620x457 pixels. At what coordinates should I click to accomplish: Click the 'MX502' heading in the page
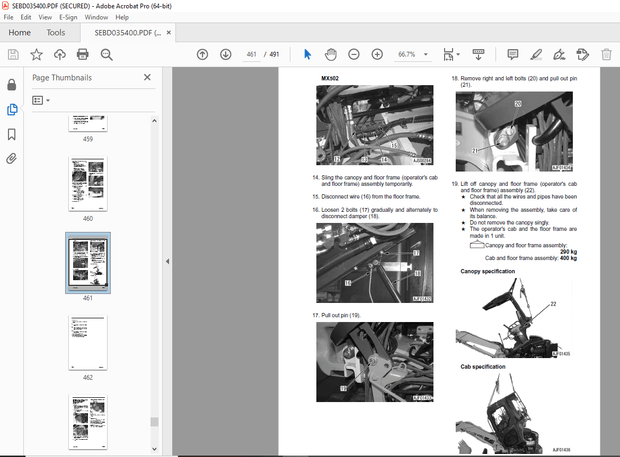click(330, 78)
